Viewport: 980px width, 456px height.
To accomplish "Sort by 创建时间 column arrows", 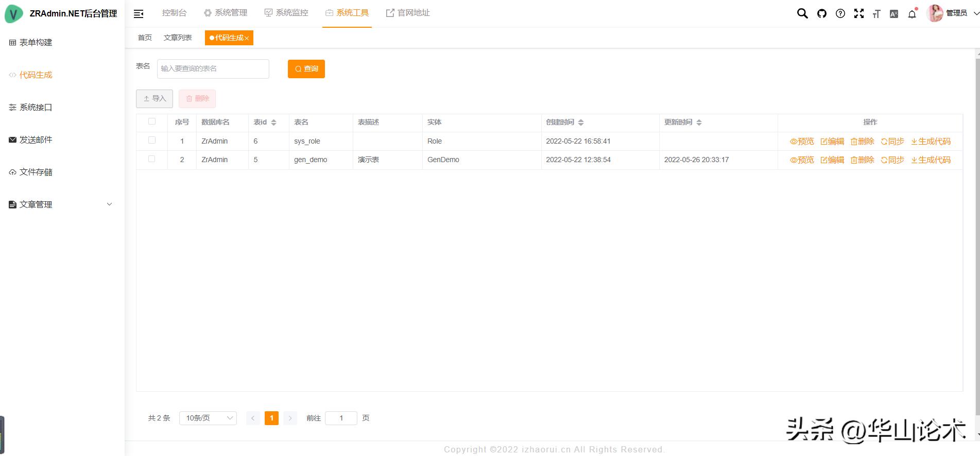I will (581, 122).
